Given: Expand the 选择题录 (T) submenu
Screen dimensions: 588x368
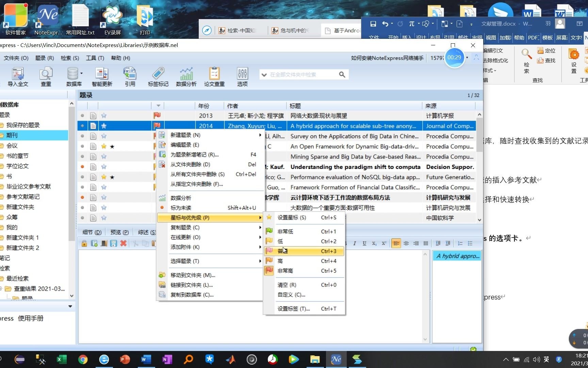Looking at the screenshot, I should tap(210, 261).
